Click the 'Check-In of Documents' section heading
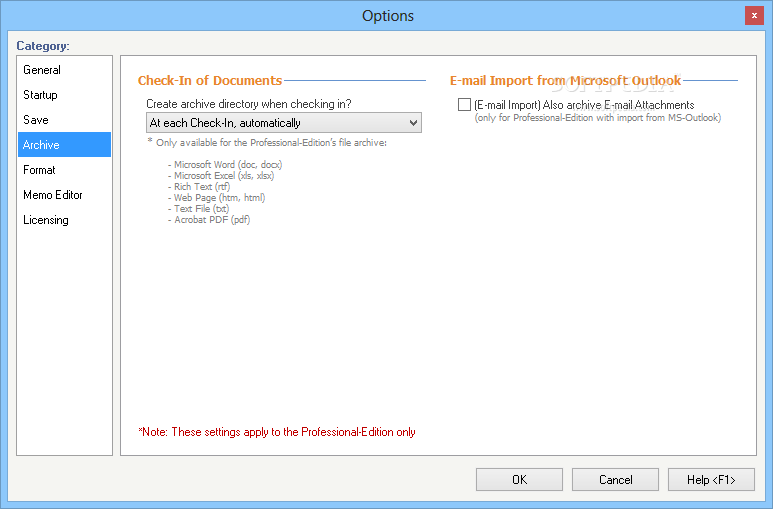 tap(210, 80)
